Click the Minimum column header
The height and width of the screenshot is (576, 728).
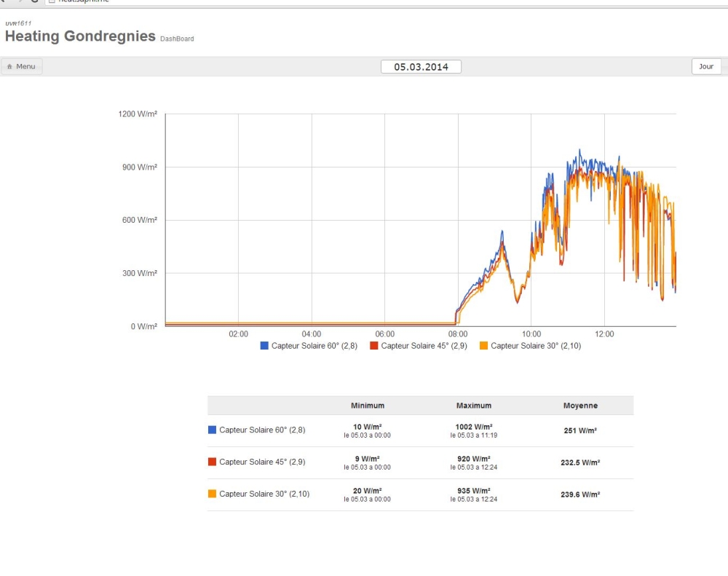(x=367, y=406)
